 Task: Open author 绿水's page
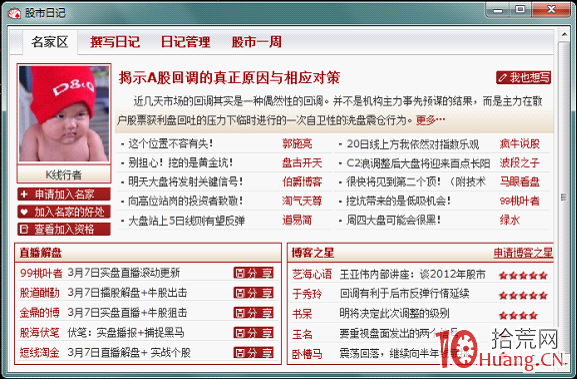(x=510, y=220)
